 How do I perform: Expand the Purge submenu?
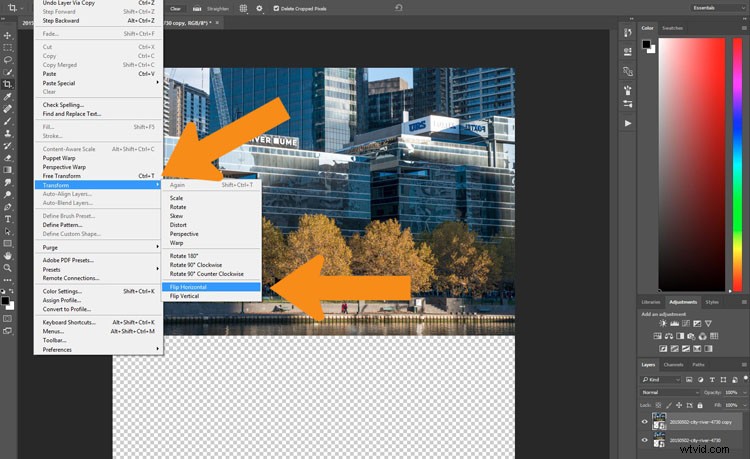[99, 247]
